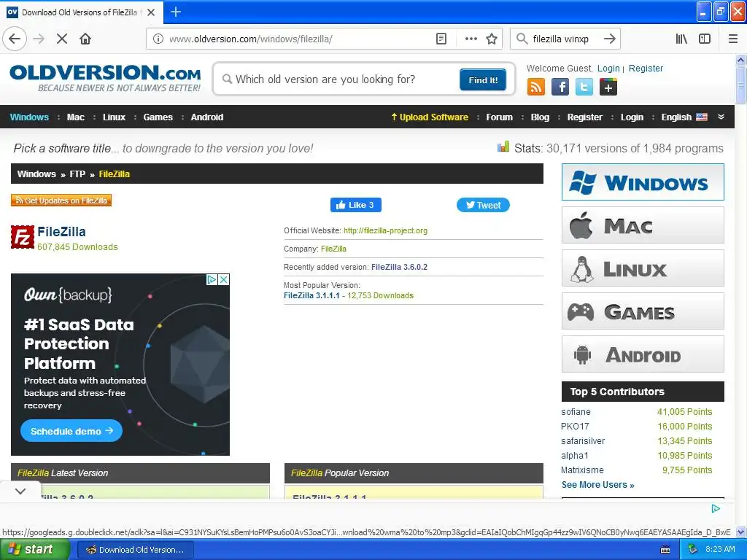Open the Twitter social icon
This screenshot has height=560, width=747.
[584, 87]
